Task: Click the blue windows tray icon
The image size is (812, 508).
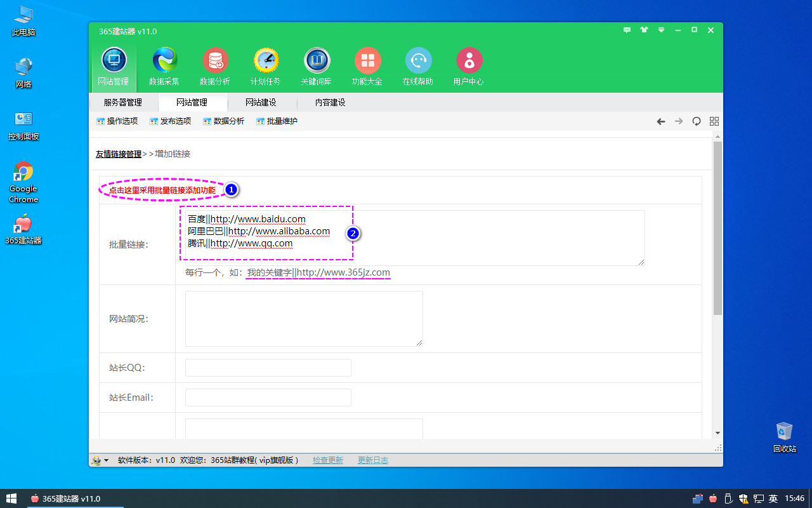Action: point(698,498)
